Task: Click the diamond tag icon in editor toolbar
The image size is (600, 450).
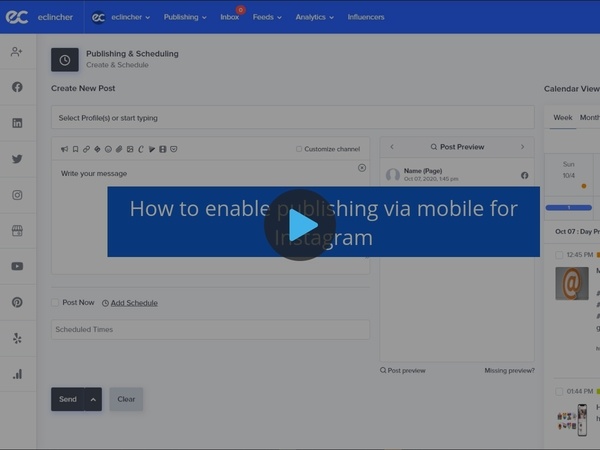Action: [97, 149]
